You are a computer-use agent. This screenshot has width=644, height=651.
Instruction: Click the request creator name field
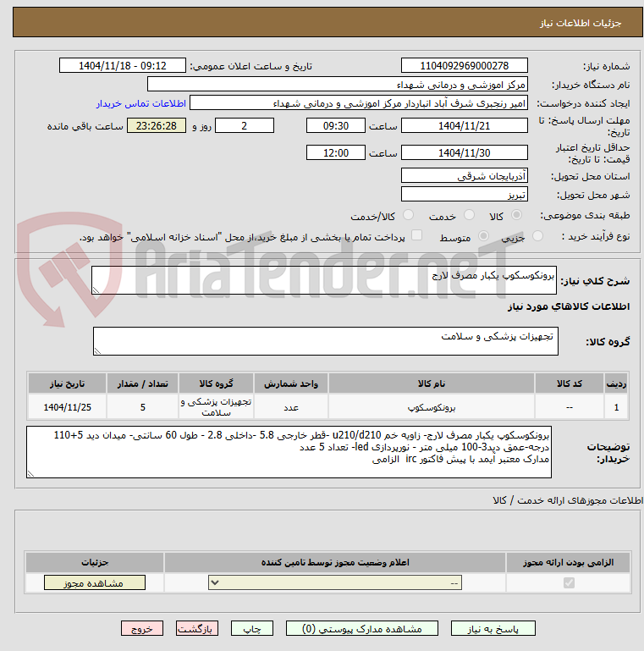click(359, 103)
